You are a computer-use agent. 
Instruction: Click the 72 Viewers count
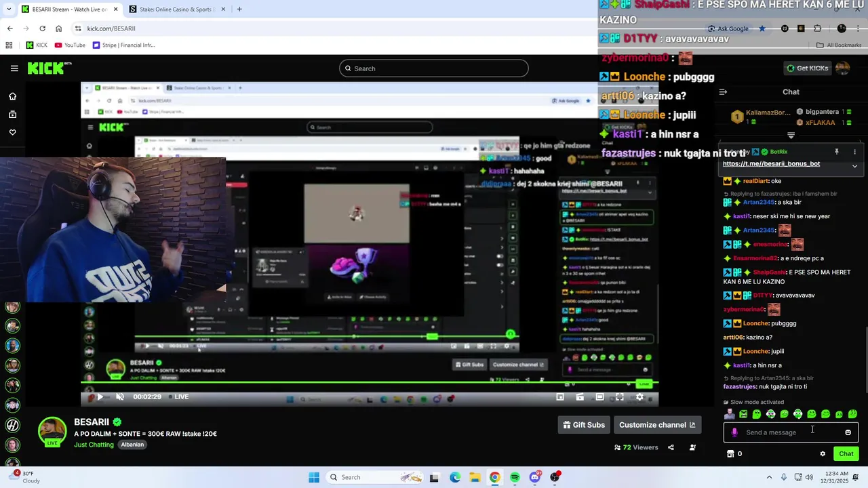[x=636, y=447]
